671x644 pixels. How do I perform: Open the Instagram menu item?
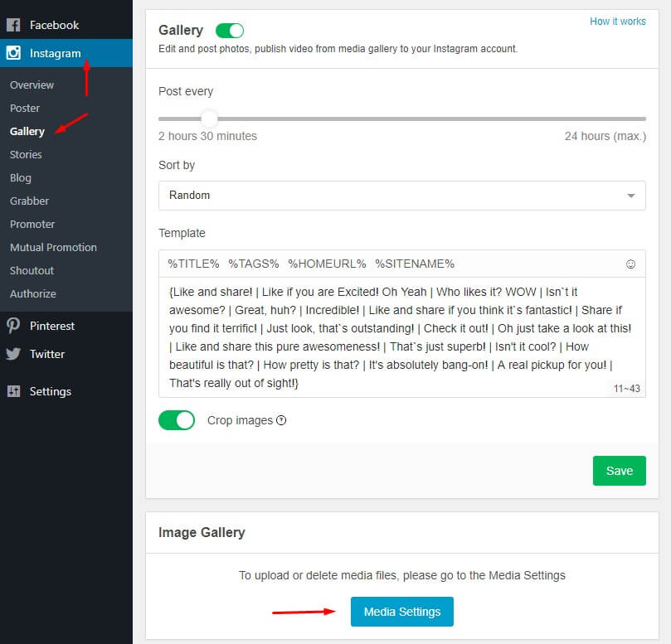(x=66, y=53)
